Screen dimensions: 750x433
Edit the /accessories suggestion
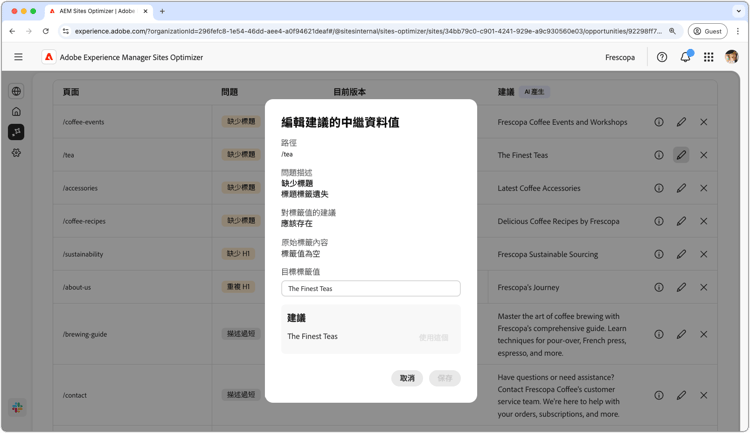(x=681, y=188)
